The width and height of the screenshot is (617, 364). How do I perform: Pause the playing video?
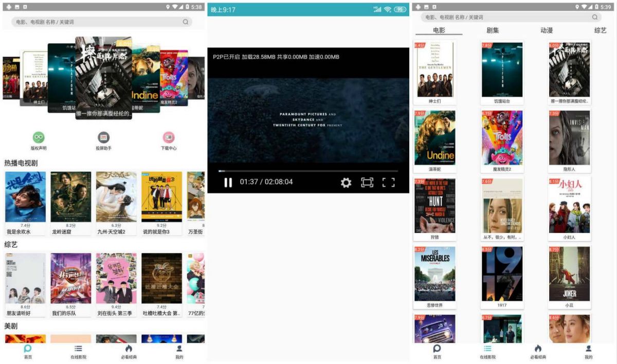point(228,183)
